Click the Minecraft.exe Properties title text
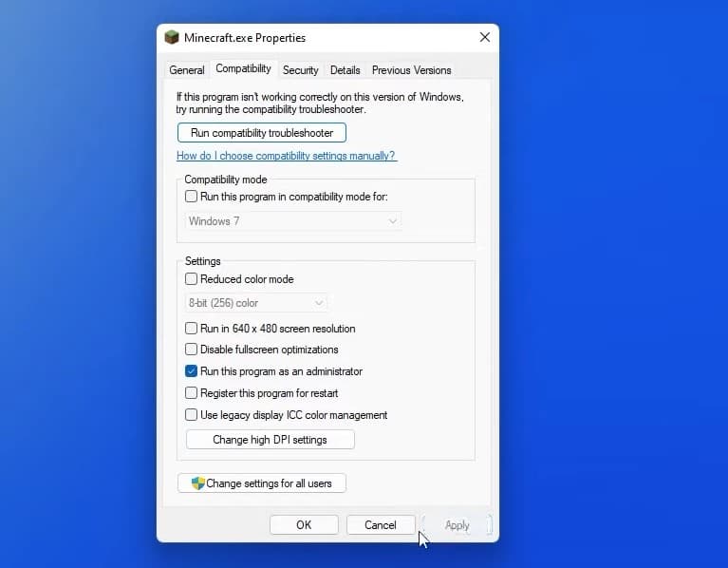 point(245,38)
